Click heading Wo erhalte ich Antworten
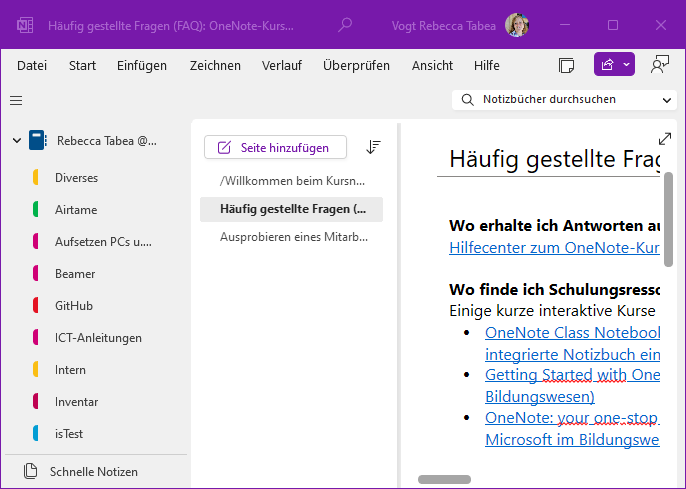 (554, 226)
